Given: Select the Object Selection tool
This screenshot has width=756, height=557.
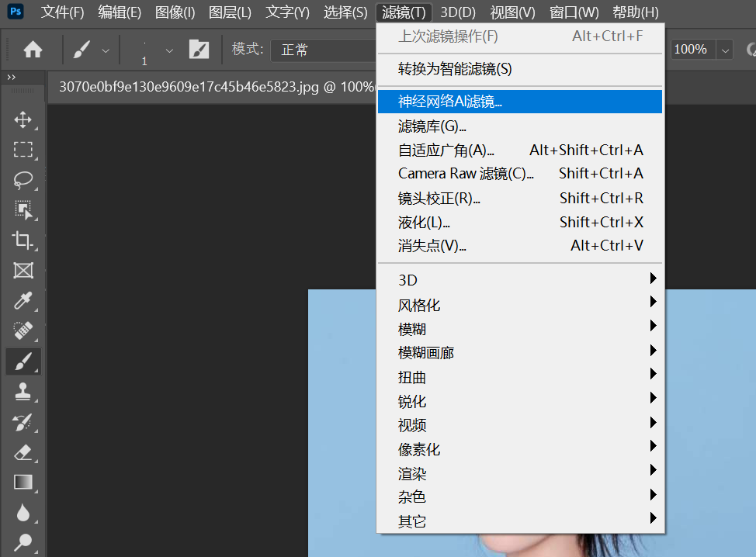Looking at the screenshot, I should pyautogui.click(x=23, y=210).
